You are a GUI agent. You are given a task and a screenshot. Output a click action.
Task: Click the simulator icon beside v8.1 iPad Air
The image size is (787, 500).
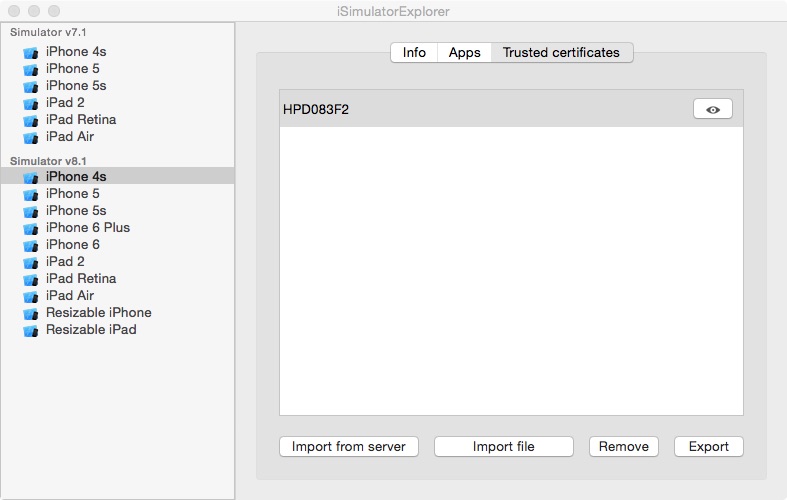pyautogui.click(x=31, y=296)
